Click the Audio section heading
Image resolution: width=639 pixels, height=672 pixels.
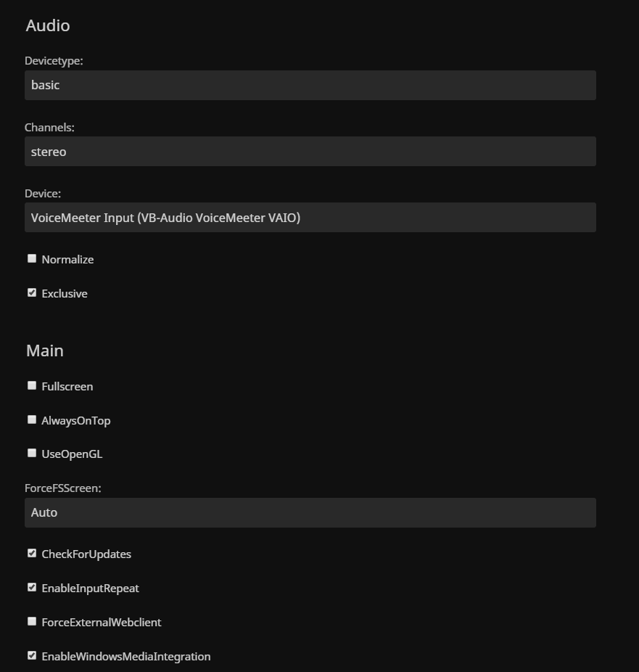tap(48, 25)
